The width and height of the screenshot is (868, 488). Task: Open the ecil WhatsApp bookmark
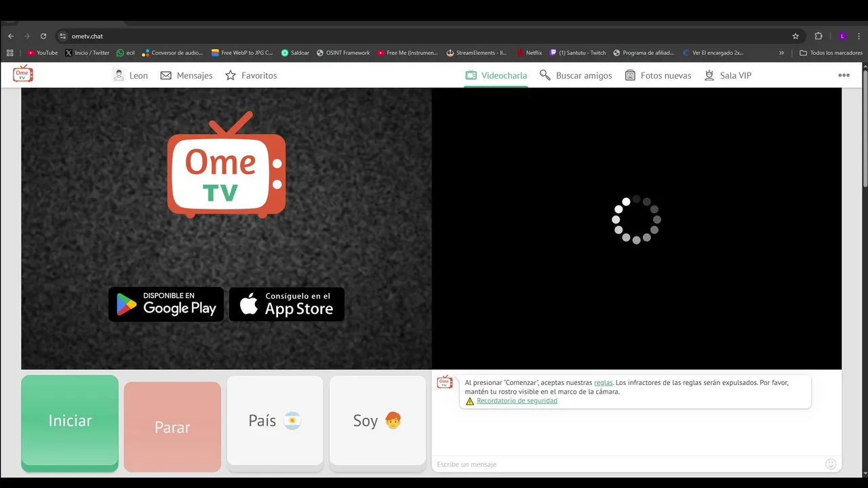pos(125,52)
